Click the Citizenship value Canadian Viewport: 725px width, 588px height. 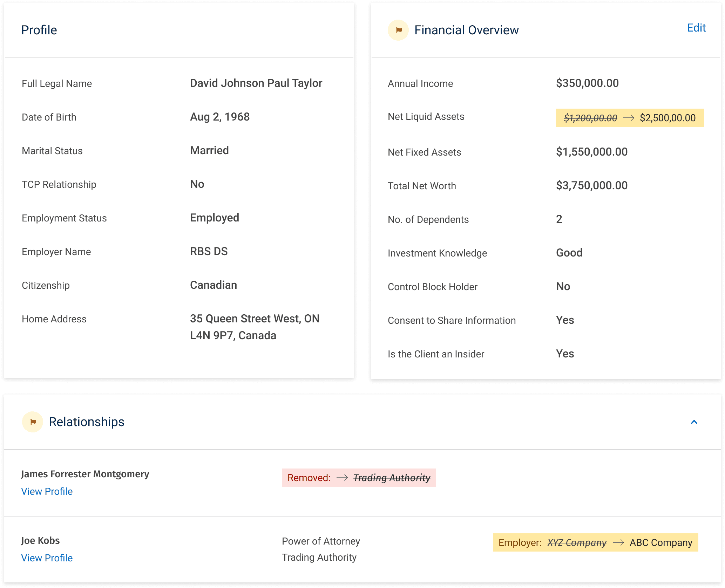coord(214,285)
